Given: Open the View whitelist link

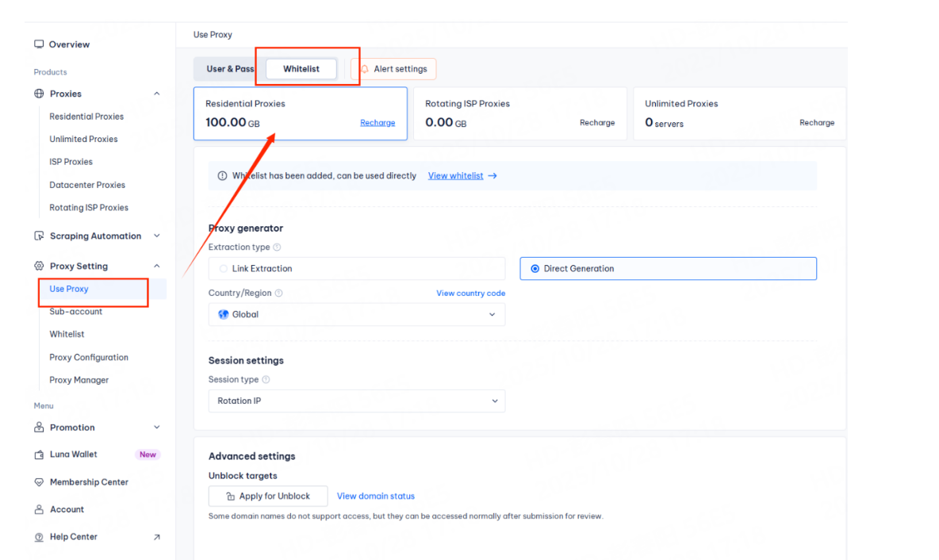Looking at the screenshot, I should (x=455, y=176).
